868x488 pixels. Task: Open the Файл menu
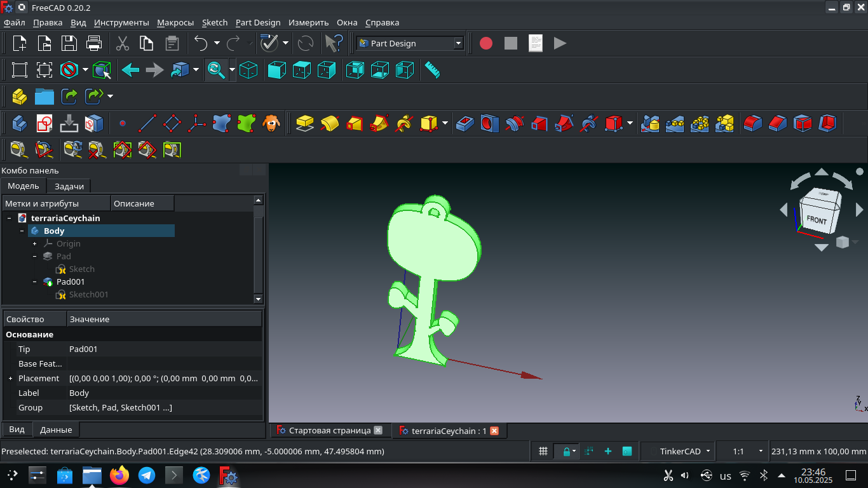pos(14,22)
